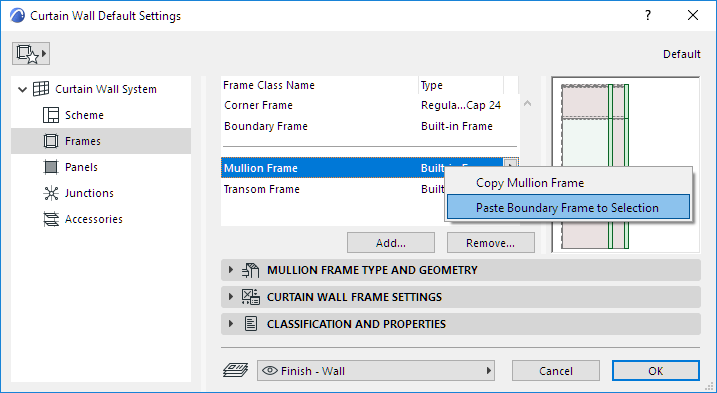Click the help question mark button
Viewport: 717px width, 393px height.
(648, 15)
